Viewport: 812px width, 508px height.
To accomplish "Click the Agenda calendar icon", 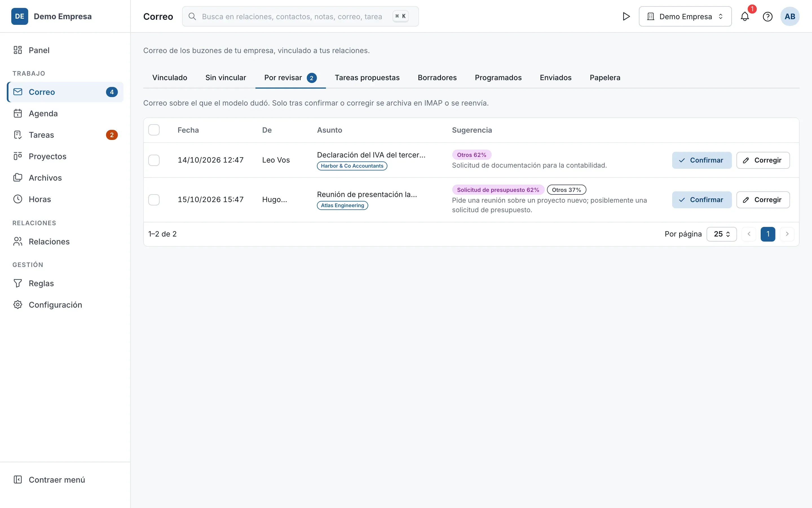I will (x=18, y=113).
